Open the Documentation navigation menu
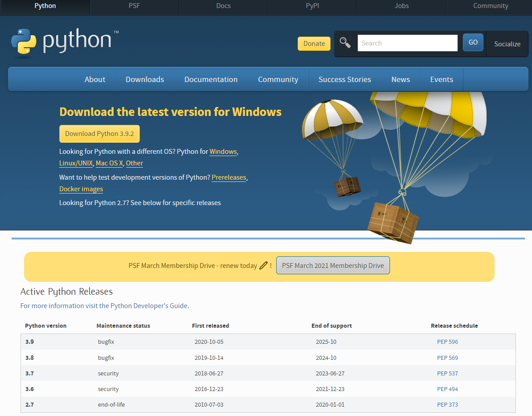 [211, 79]
